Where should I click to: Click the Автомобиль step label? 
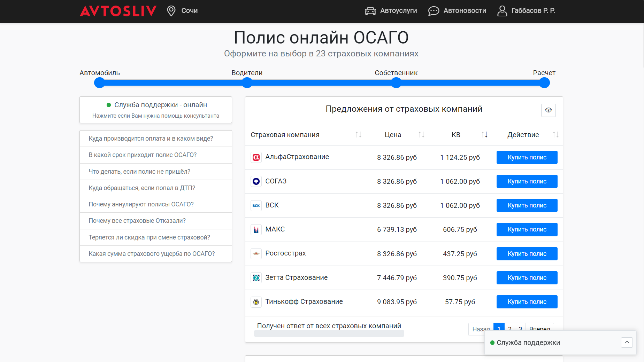[x=100, y=73]
